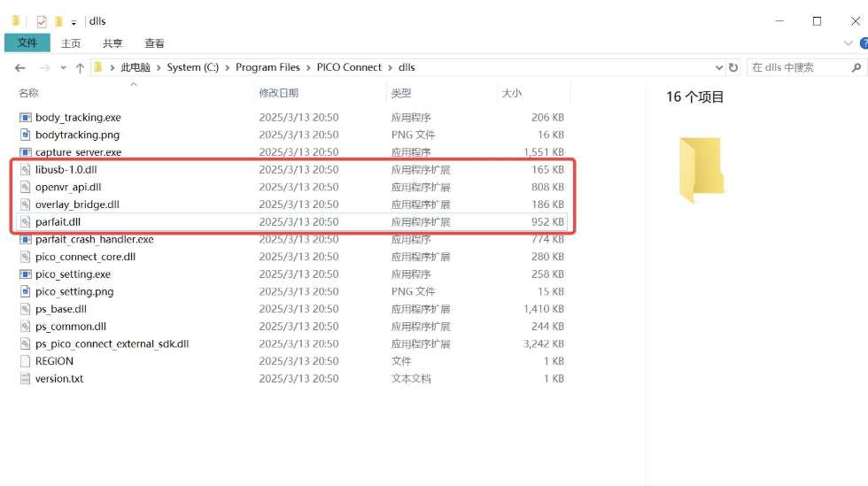The height and width of the screenshot is (486, 868).
Task: Click the overlay_bridge.dll file icon
Action: 25,204
